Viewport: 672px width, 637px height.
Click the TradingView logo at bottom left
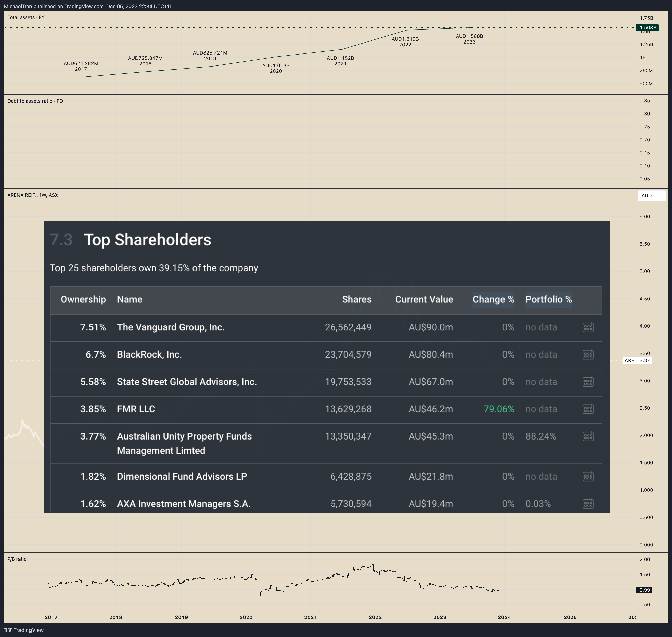[24, 630]
